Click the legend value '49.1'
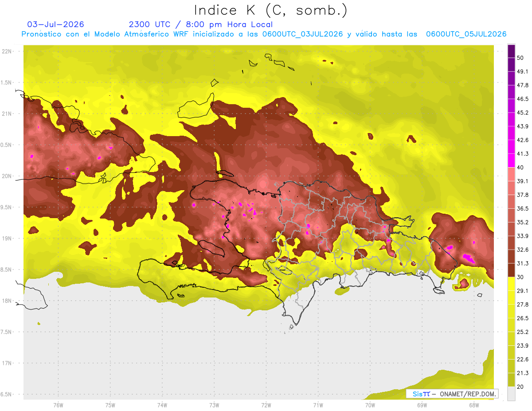 [523, 71]
